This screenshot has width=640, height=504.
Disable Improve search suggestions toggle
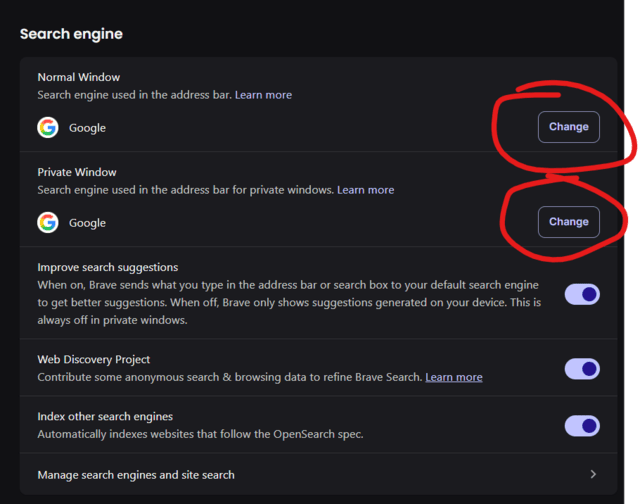click(x=582, y=294)
